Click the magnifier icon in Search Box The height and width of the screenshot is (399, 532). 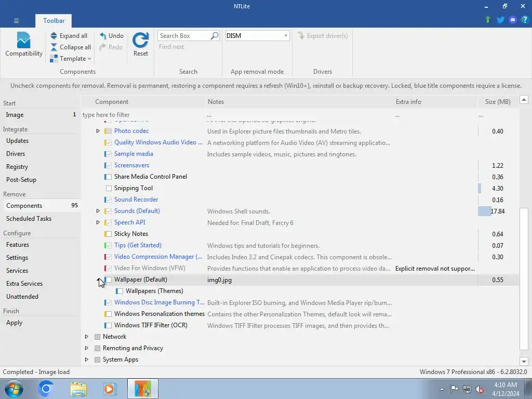[215, 36]
